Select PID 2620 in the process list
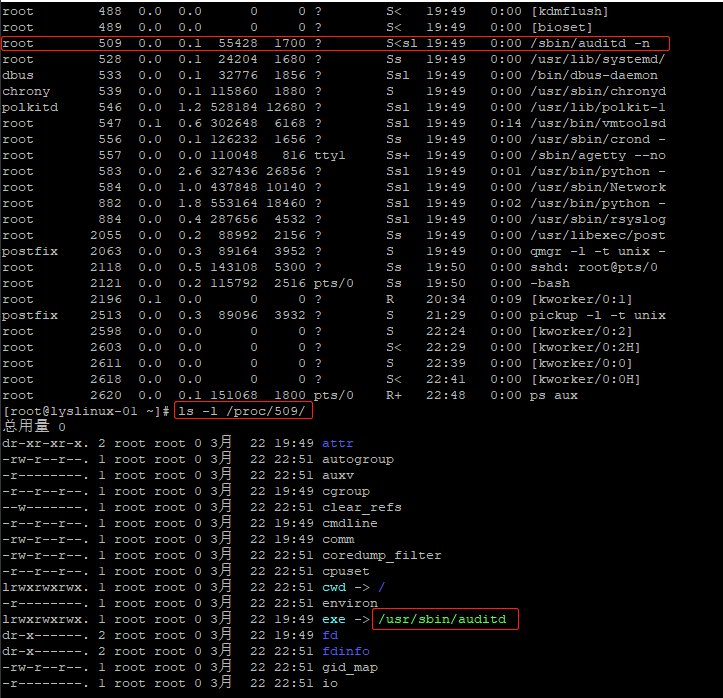The image size is (723, 698). [106, 396]
